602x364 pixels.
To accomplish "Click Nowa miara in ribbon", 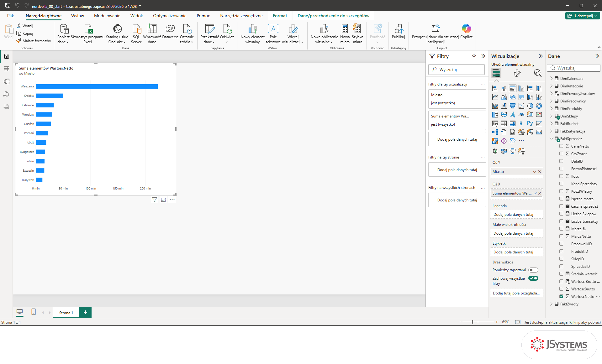I will click(345, 34).
